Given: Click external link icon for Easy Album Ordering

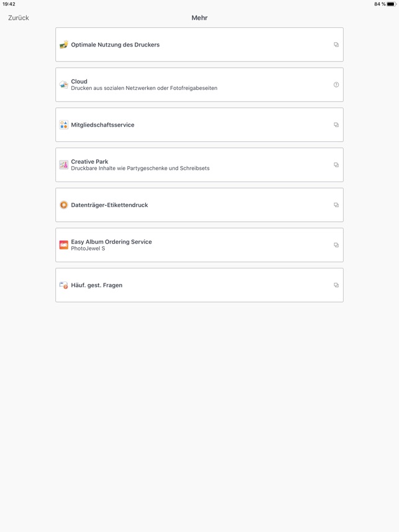Looking at the screenshot, I should [x=336, y=245].
